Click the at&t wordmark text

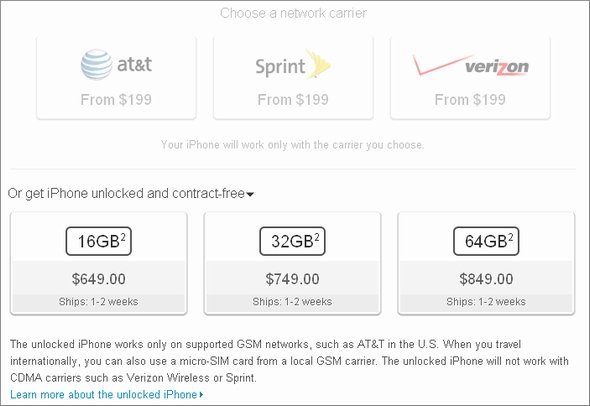135,64
